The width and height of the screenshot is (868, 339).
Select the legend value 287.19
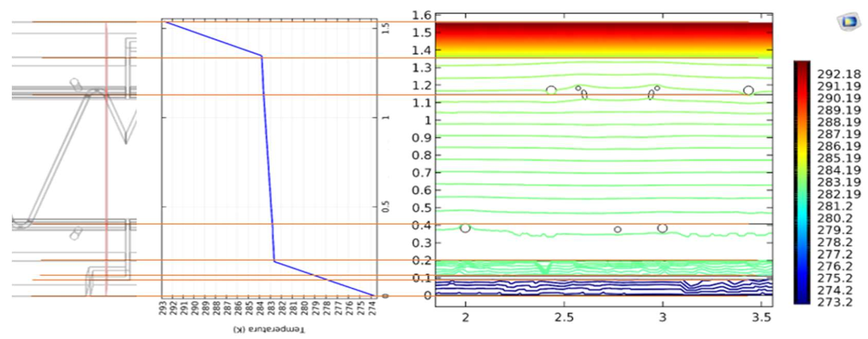(839, 134)
